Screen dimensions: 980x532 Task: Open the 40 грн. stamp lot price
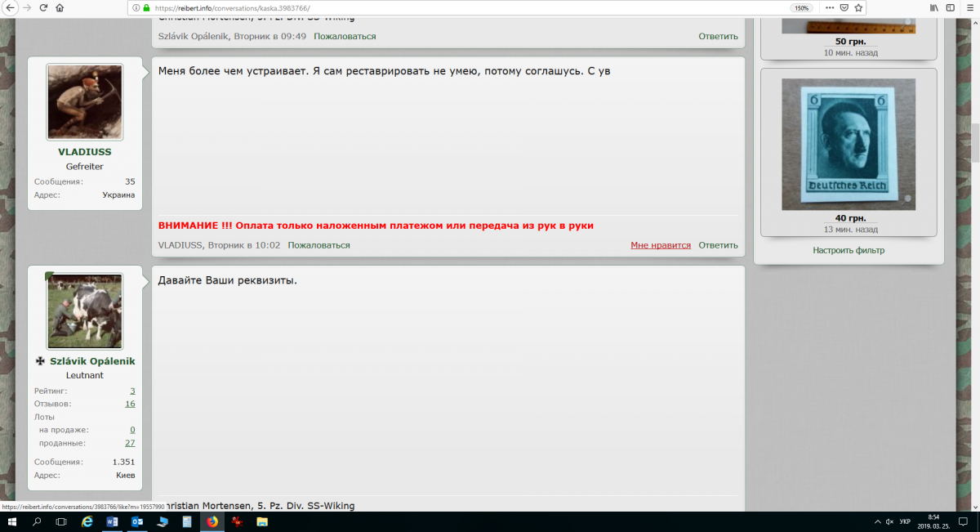(850, 218)
